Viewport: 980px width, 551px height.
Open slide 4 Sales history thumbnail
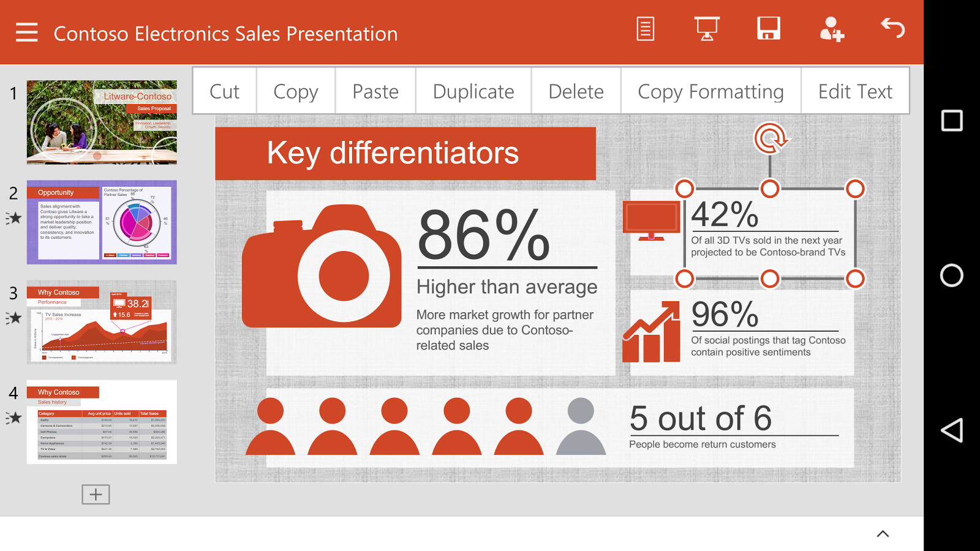pos(102,422)
